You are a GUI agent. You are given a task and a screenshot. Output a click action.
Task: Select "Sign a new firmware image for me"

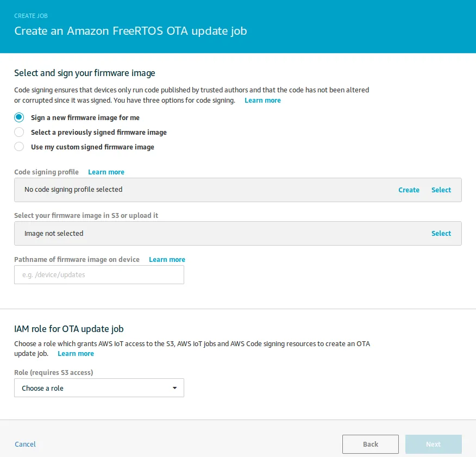coord(19,117)
